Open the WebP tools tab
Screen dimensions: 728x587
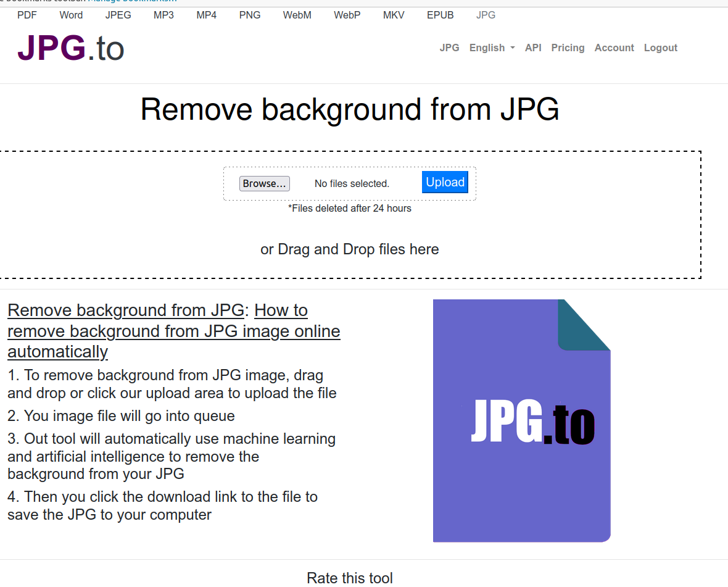346,15
